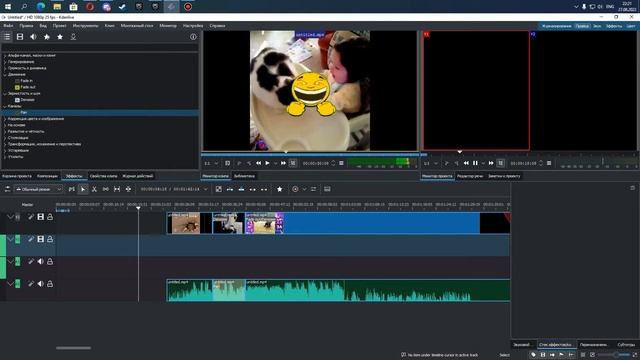Show main effects list in Effects panel
The width and height of the screenshot is (640, 360).
click(7, 37)
